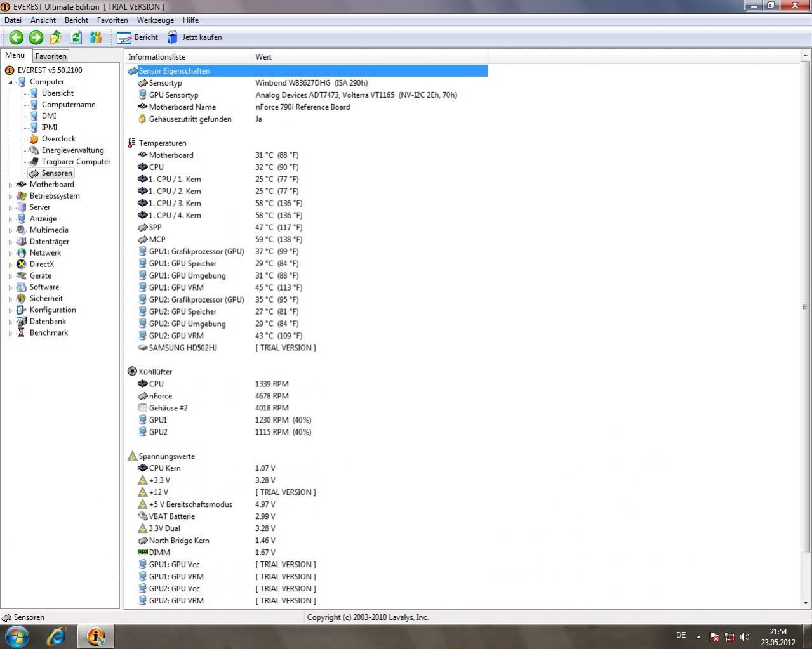Expand the Datenträger tree node
The width and height of the screenshot is (812, 649).
pyautogui.click(x=11, y=242)
